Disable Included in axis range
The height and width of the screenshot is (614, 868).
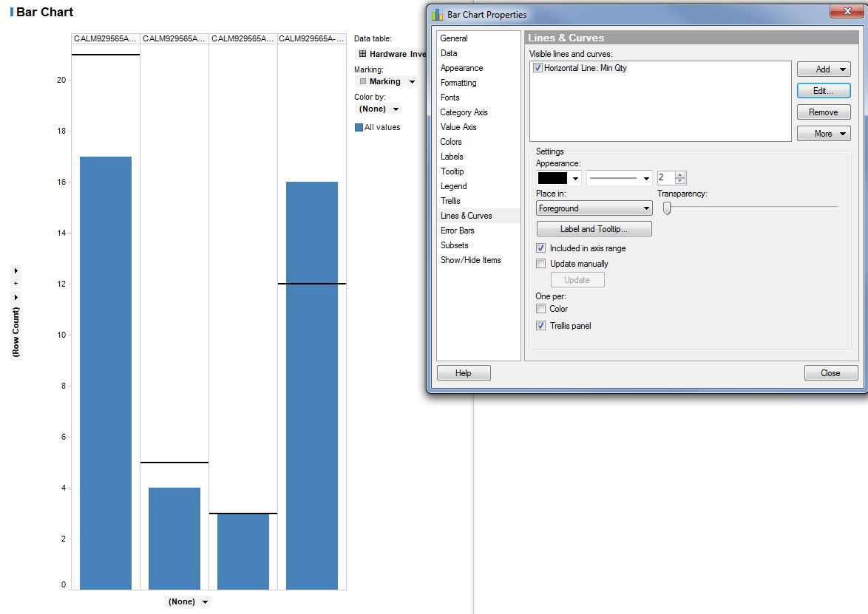tap(540, 248)
